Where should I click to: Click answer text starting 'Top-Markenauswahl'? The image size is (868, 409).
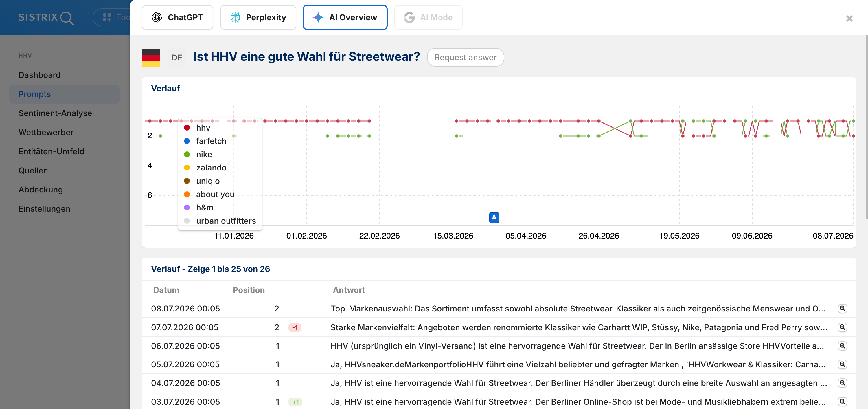(578, 309)
